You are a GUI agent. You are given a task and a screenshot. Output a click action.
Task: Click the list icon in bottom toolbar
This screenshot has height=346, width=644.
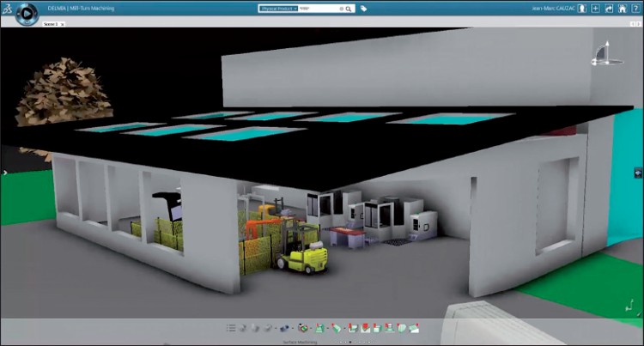(x=231, y=327)
